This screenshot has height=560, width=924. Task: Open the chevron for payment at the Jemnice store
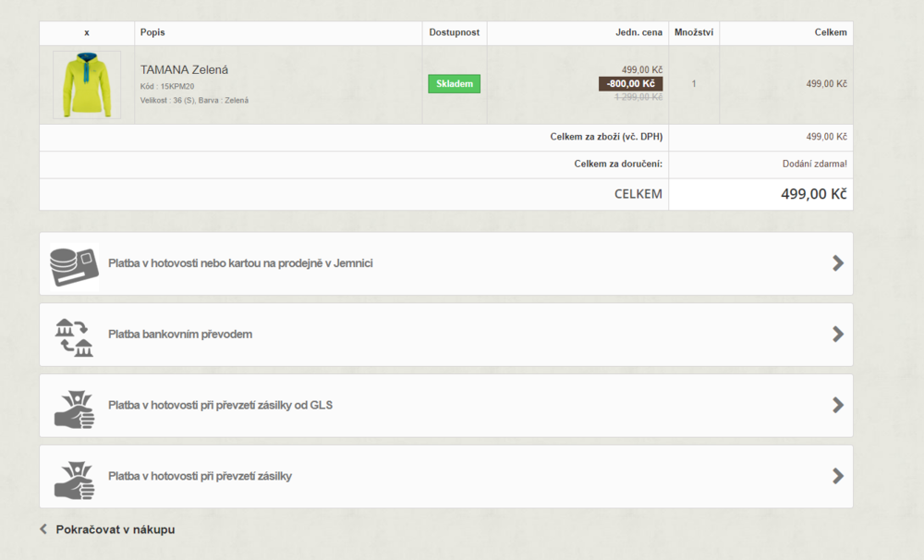(x=837, y=263)
